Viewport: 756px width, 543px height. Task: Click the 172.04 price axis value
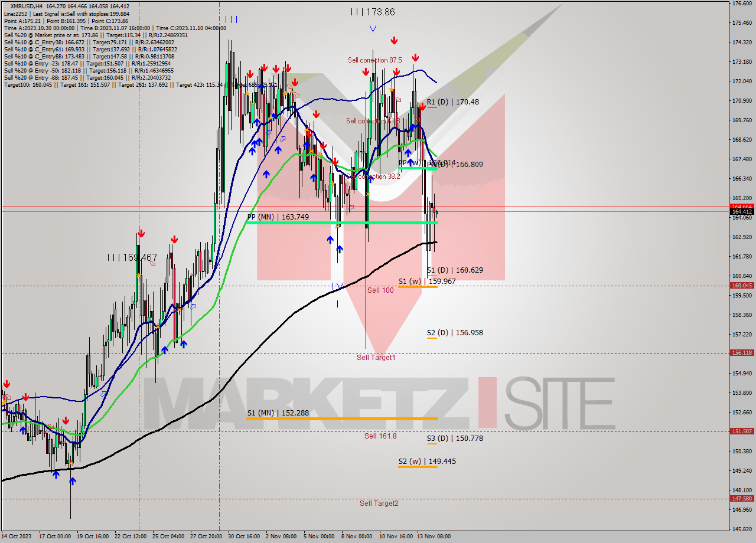pos(742,81)
